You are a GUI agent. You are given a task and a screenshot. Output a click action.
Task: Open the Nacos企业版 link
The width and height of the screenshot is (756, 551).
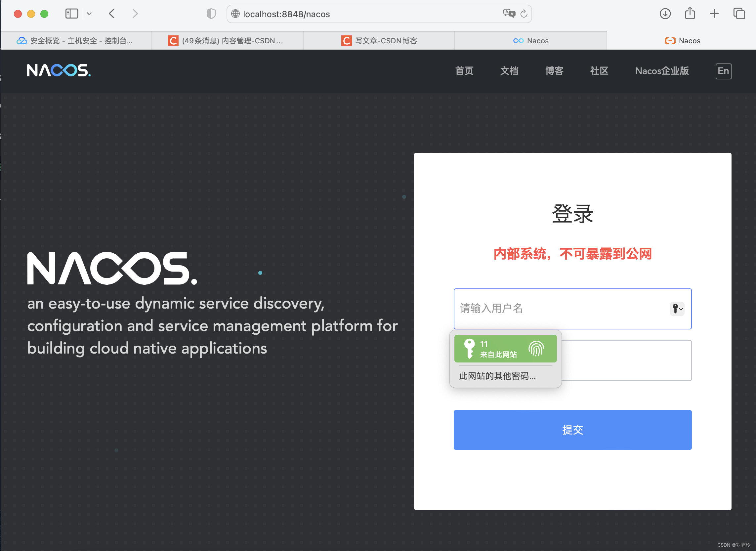pyautogui.click(x=662, y=71)
